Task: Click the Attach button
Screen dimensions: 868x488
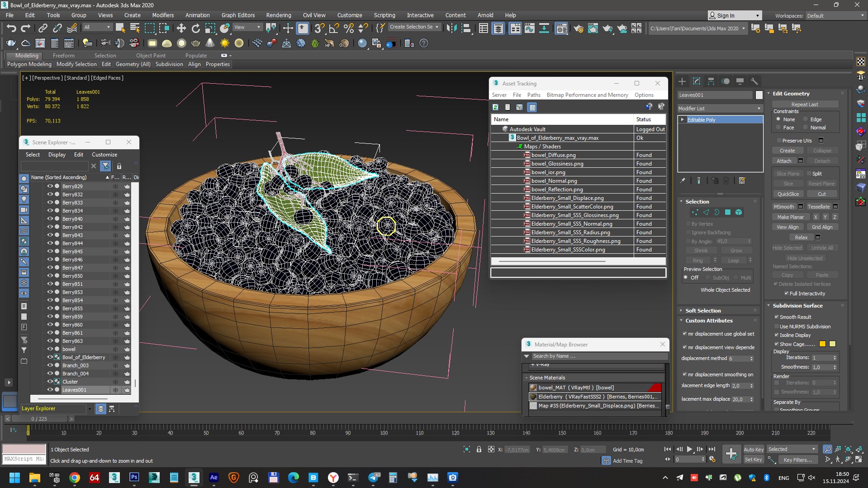Action: tap(784, 161)
